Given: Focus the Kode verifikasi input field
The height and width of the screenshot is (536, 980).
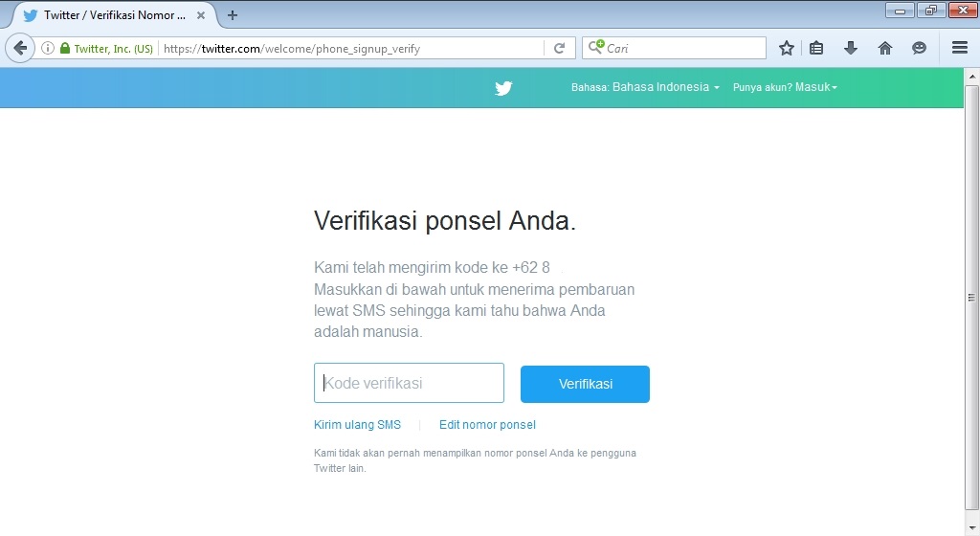Looking at the screenshot, I should 409,383.
